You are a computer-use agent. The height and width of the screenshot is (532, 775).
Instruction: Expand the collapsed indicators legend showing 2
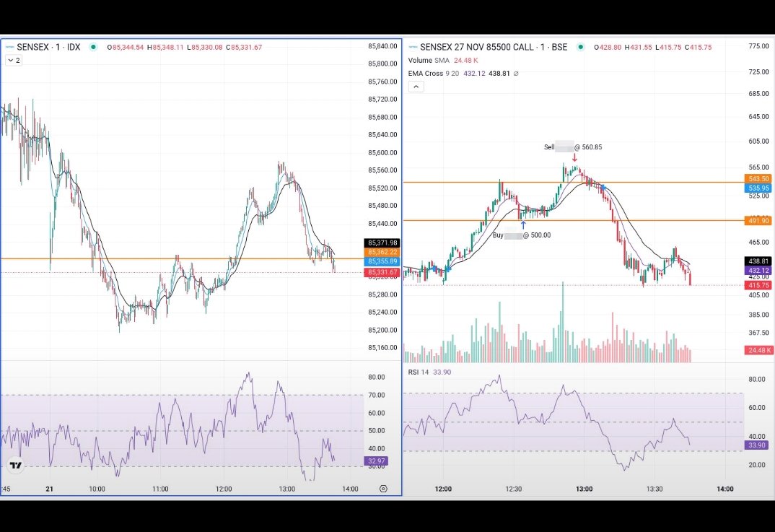click(x=14, y=61)
